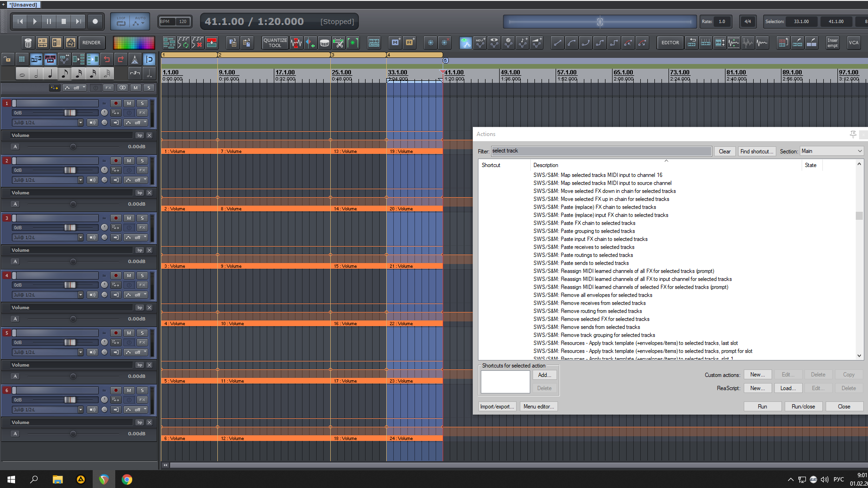Click Find shortcut... button
Image resolution: width=868 pixels, height=488 pixels.
pyautogui.click(x=756, y=151)
